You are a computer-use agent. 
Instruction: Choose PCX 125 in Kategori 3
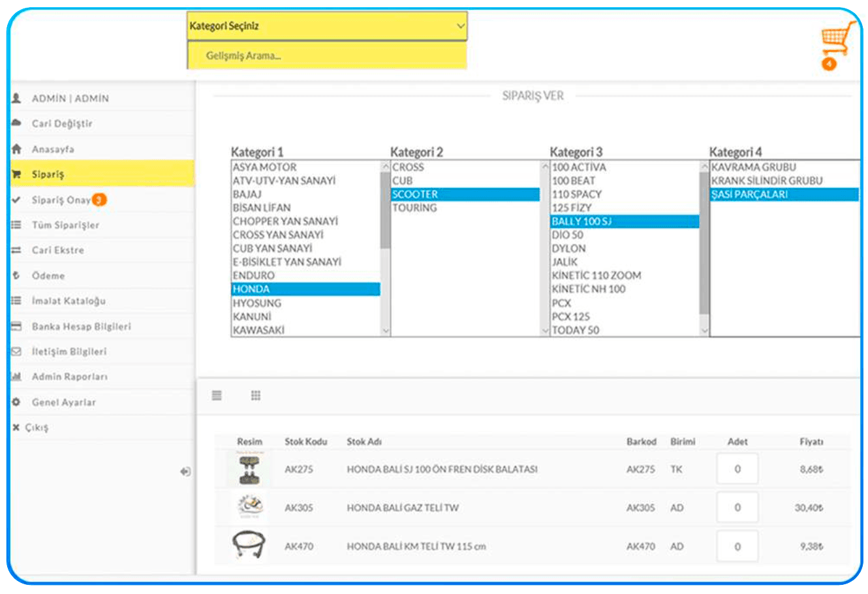tap(625, 317)
